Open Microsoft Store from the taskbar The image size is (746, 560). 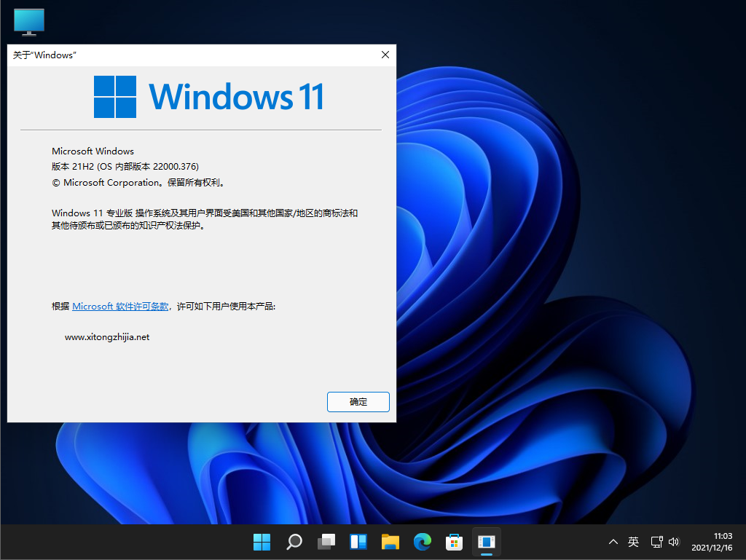[455, 542]
